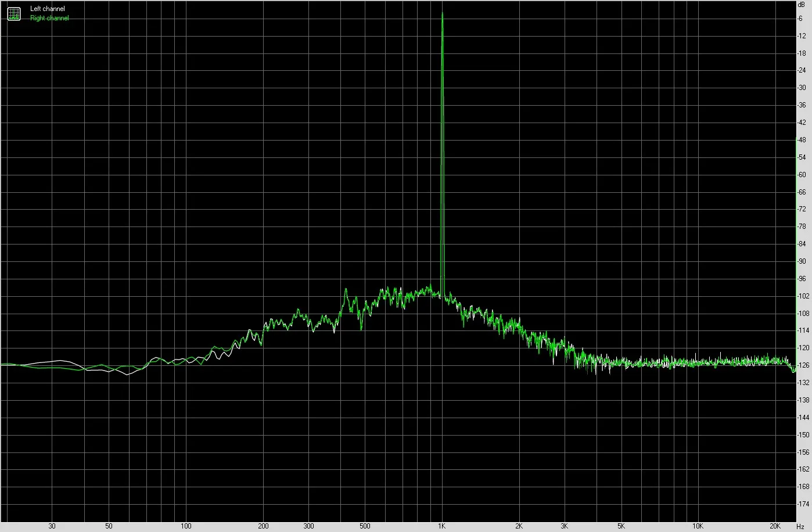
Task: Click the "20K" frequency axis label
Action: (775, 526)
